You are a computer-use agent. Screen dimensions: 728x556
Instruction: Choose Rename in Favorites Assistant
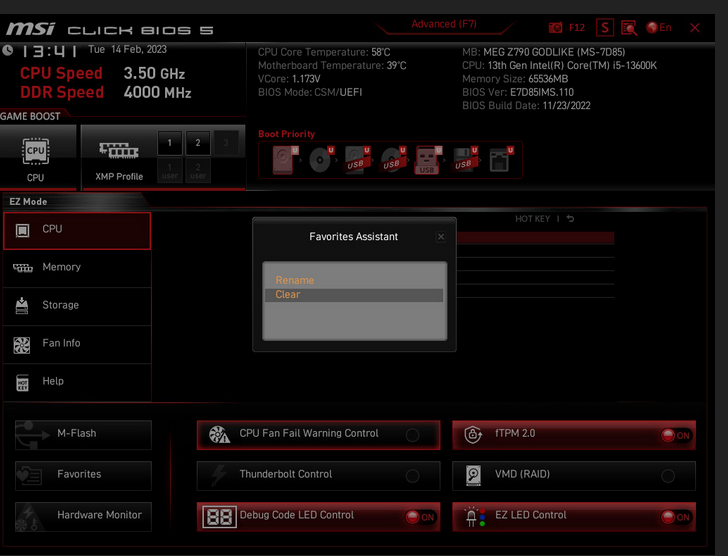pyautogui.click(x=294, y=280)
